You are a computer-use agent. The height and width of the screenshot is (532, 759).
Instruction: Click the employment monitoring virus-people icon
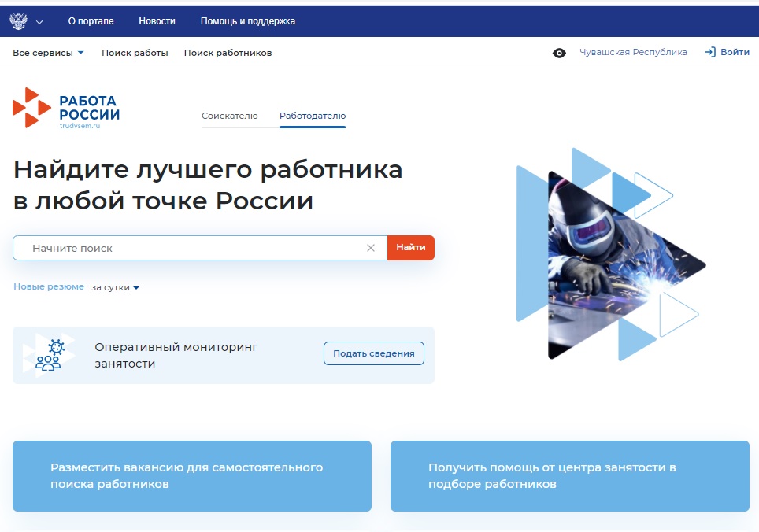(49, 356)
